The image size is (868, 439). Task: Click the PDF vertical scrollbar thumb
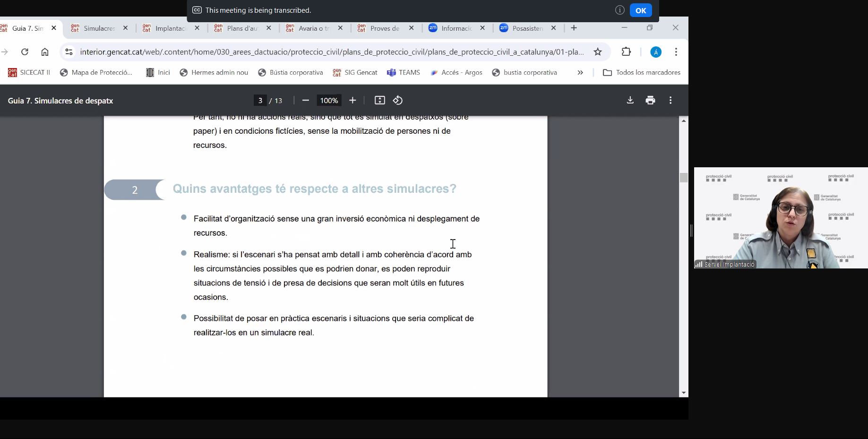click(x=683, y=178)
